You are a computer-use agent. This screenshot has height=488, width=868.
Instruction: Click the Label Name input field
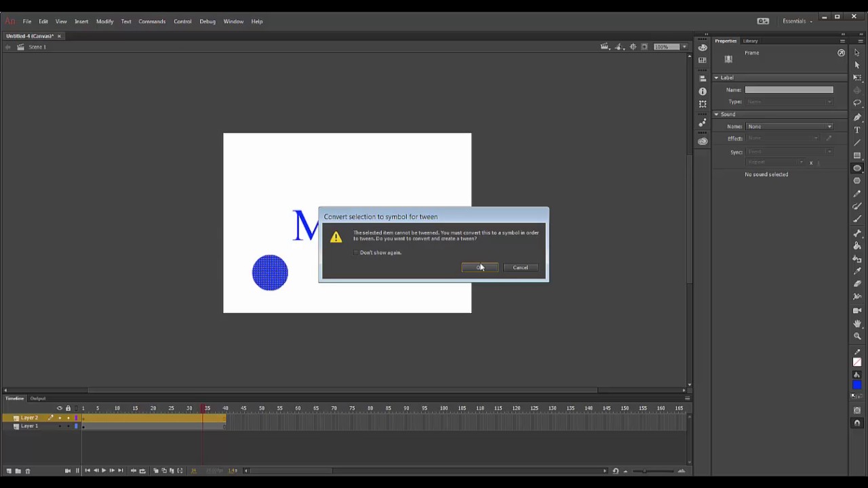pos(789,89)
